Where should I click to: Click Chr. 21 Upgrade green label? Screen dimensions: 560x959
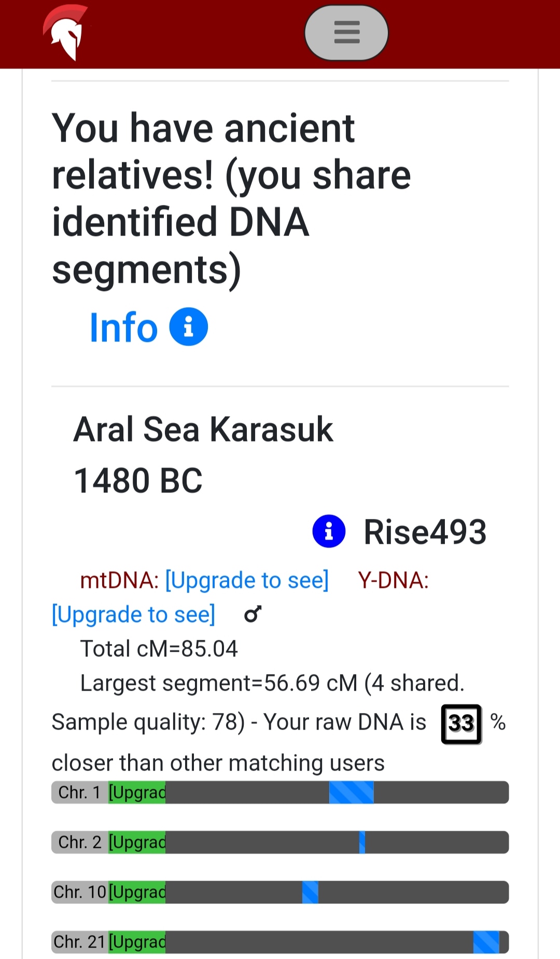pos(137,942)
